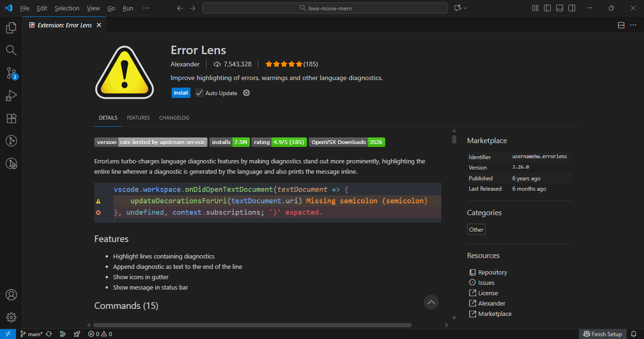The width and height of the screenshot is (644, 339).
Task: Click the bwa-movie-mem command center search box
Action: pos(325,8)
